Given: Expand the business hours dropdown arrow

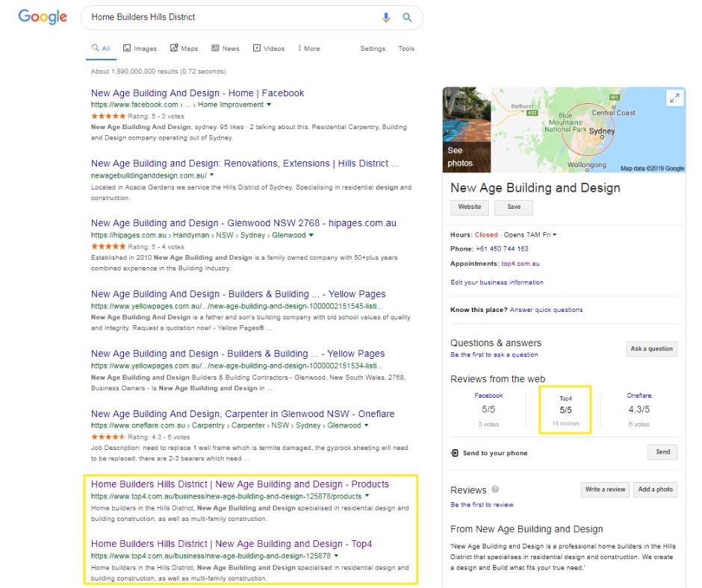Looking at the screenshot, I should pyautogui.click(x=555, y=235).
